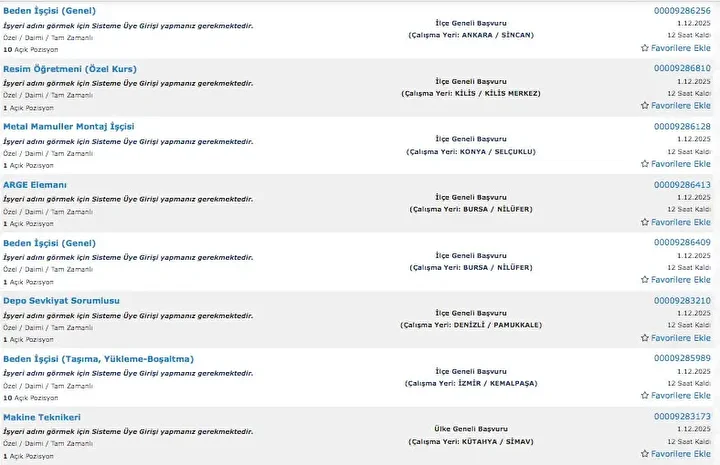Open the Depo Sevkiyat Sorumlusu posting
This screenshot has width=720, height=465.
[x=61, y=301]
